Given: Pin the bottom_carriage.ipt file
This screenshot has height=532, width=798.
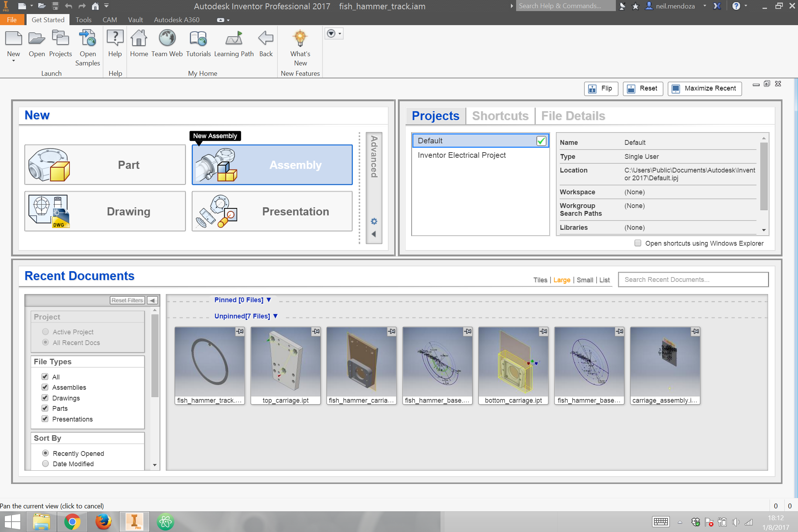Looking at the screenshot, I should 543,331.
